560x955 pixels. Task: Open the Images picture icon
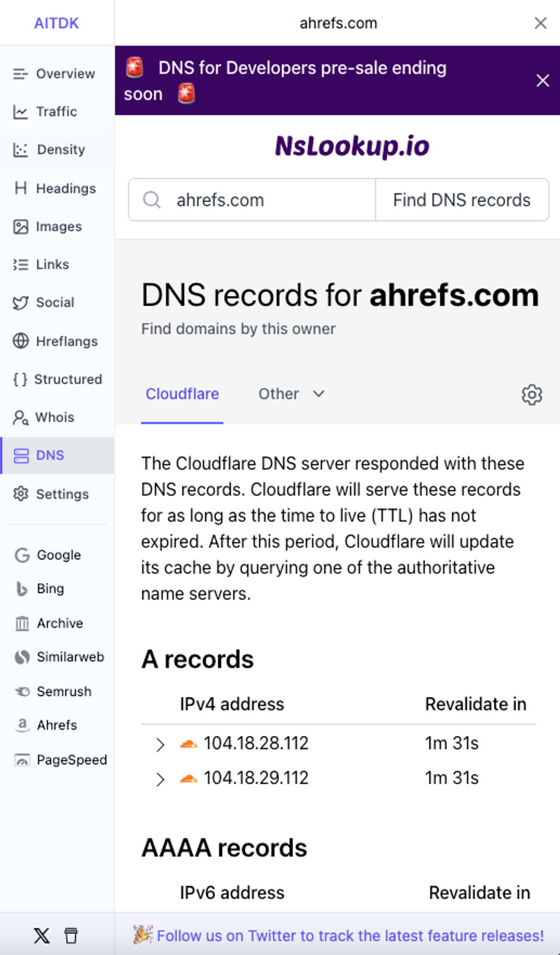tap(21, 226)
